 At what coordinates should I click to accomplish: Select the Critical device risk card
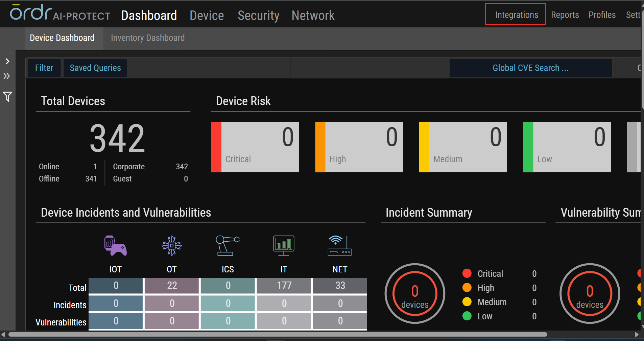(x=255, y=147)
